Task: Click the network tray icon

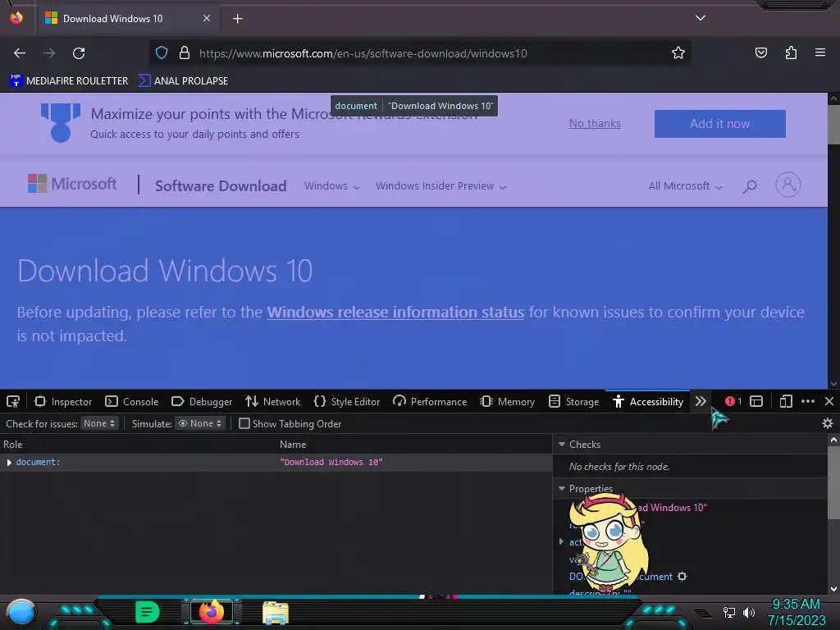Action: [x=728, y=612]
